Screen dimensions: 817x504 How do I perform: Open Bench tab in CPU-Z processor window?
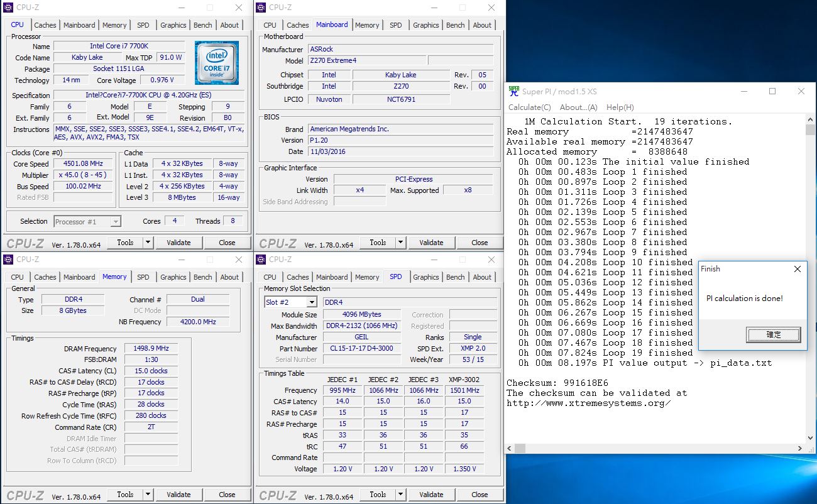click(x=203, y=25)
